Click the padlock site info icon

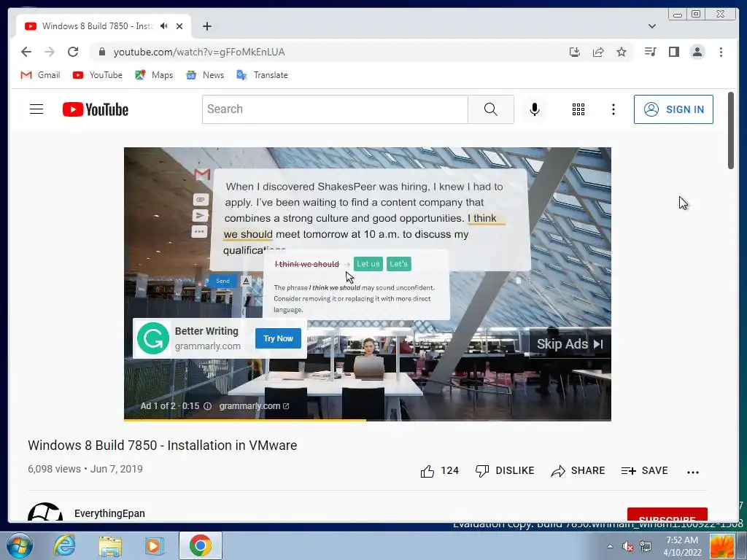coord(102,52)
